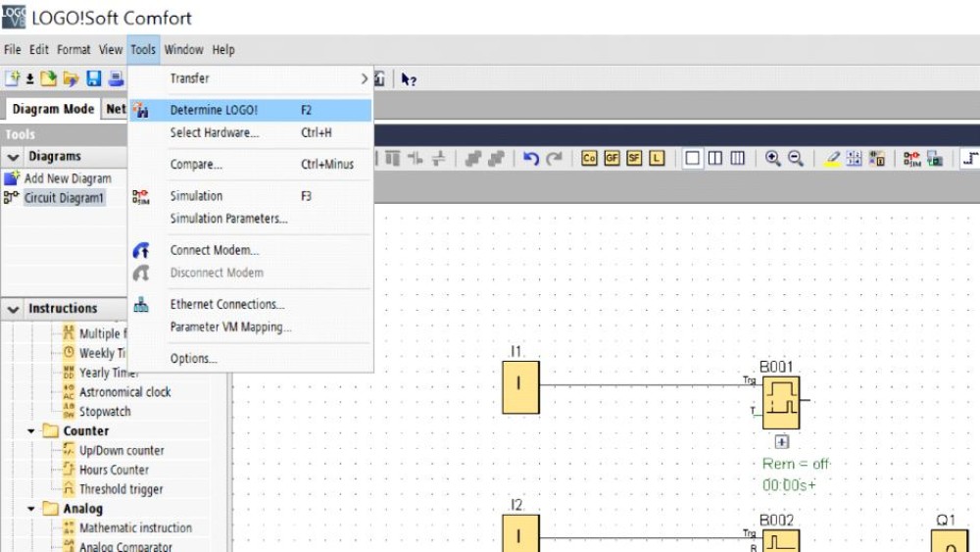Click the Undo arrow icon
The width and height of the screenshot is (980, 552).
(x=530, y=158)
